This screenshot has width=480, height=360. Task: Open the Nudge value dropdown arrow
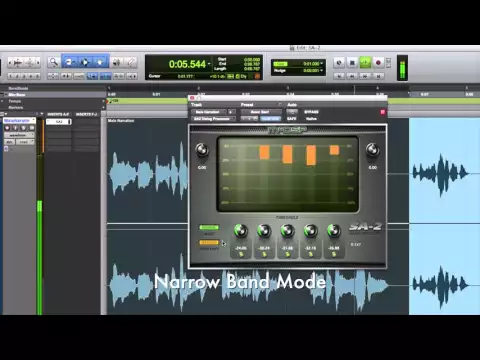pos(321,70)
